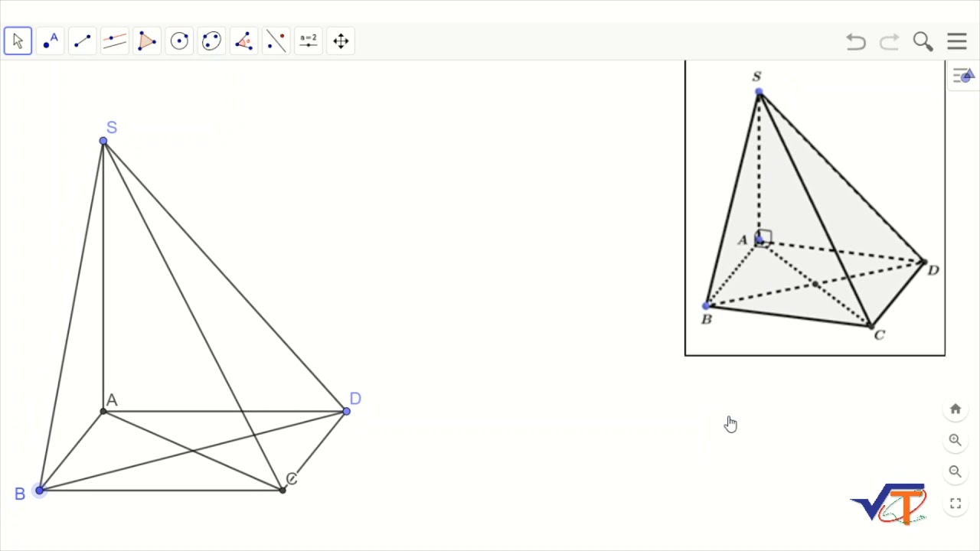Select the Reflect about line tool
The image size is (980, 551).
pyautogui.click(x=276, y=41)
